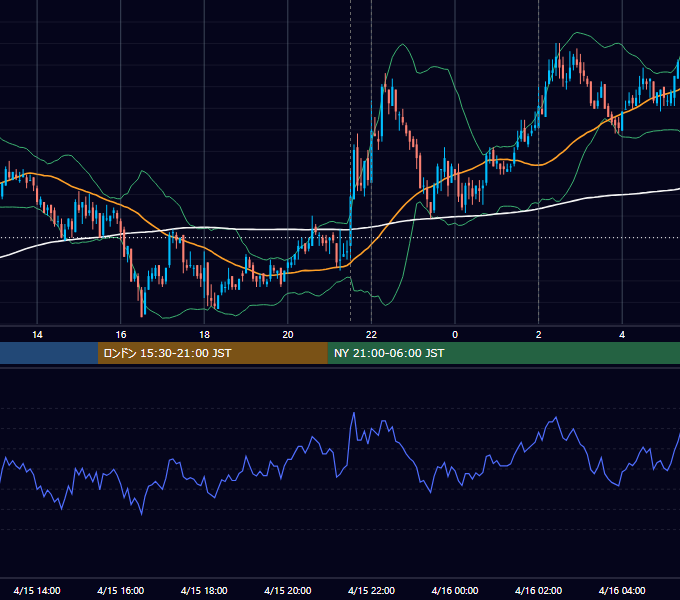The height and width of the screenshot is (600, 680).
Task: Click the 4/16 04:00 label on indicator axis
Action: click(x=622, y=590)
